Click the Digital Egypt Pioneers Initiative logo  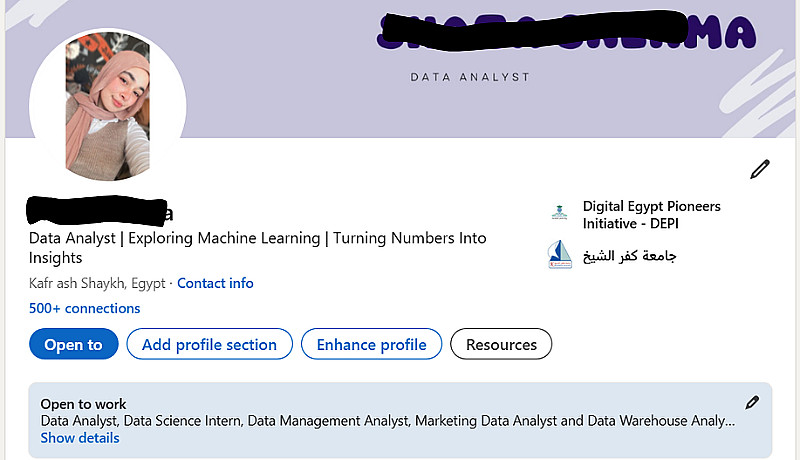point(559,212)
